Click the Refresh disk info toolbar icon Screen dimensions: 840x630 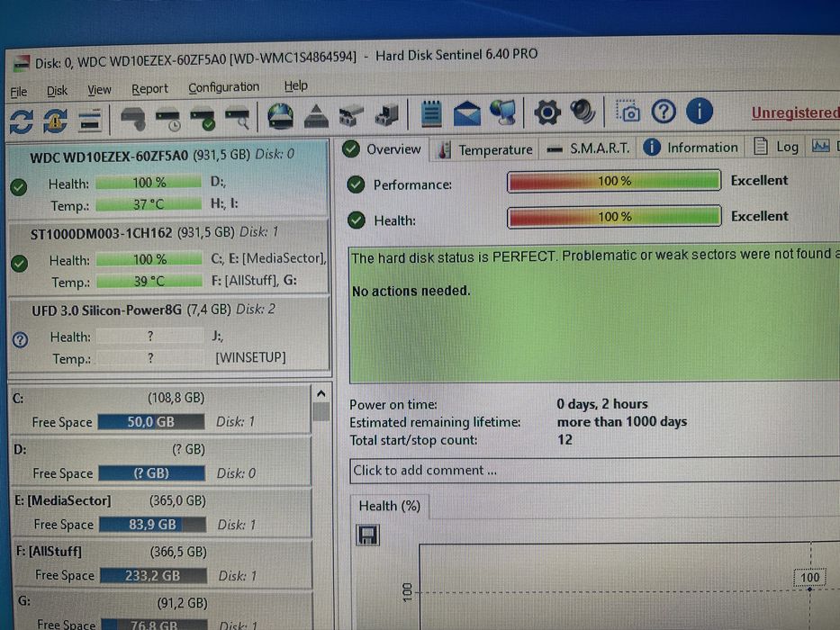point(22,121)
